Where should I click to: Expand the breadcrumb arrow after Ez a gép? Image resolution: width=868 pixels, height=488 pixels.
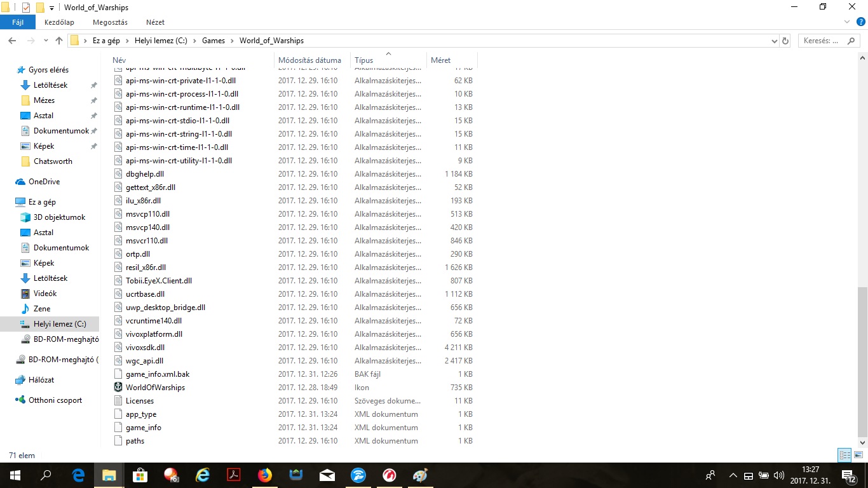coord(127,41)
